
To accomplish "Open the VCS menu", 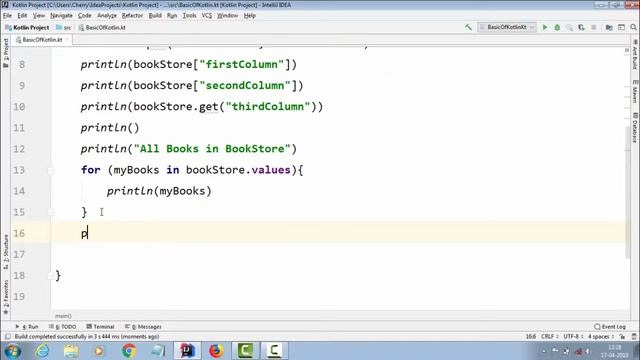I will pyautogui.click(x=207, y=16).
